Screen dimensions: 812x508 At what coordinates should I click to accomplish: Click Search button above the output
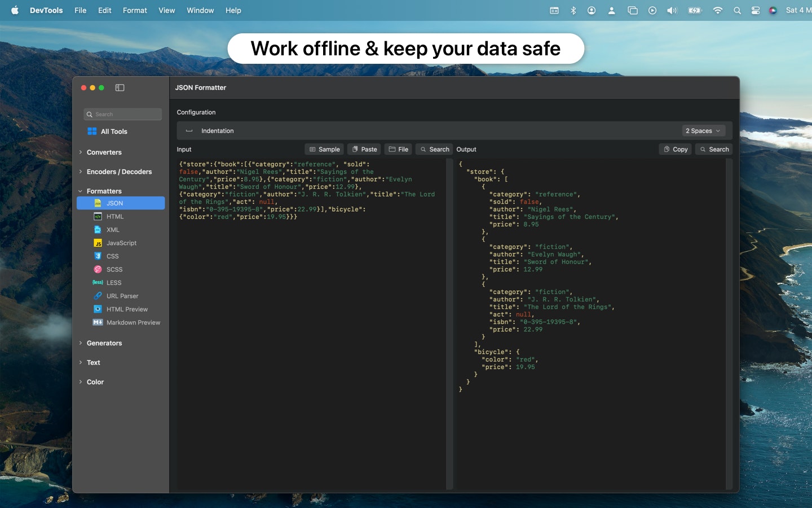coord(714,150)
